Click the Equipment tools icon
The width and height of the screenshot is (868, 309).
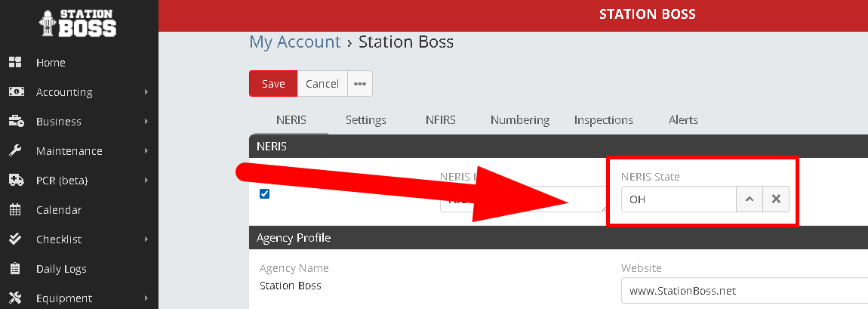point(15,298)
